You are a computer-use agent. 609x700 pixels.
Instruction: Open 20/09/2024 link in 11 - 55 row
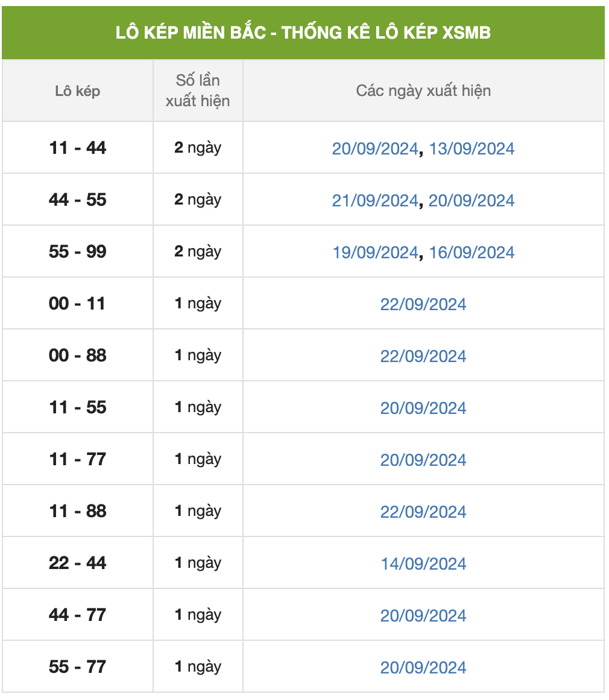click(423, 408)
